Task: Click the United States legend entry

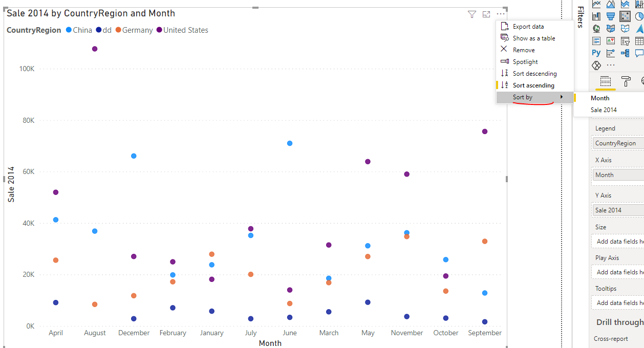Action: (182, 30)
